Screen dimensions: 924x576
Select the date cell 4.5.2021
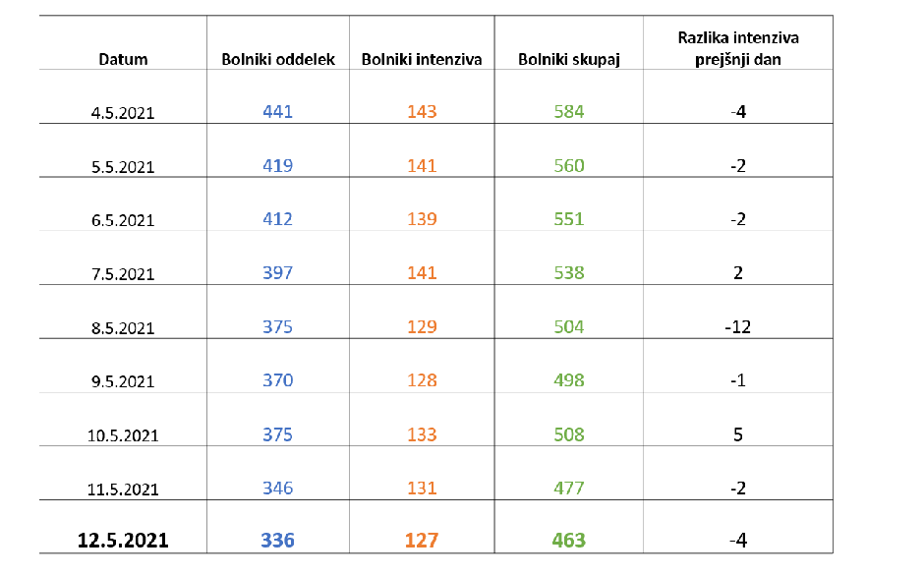tap(123, 113)
